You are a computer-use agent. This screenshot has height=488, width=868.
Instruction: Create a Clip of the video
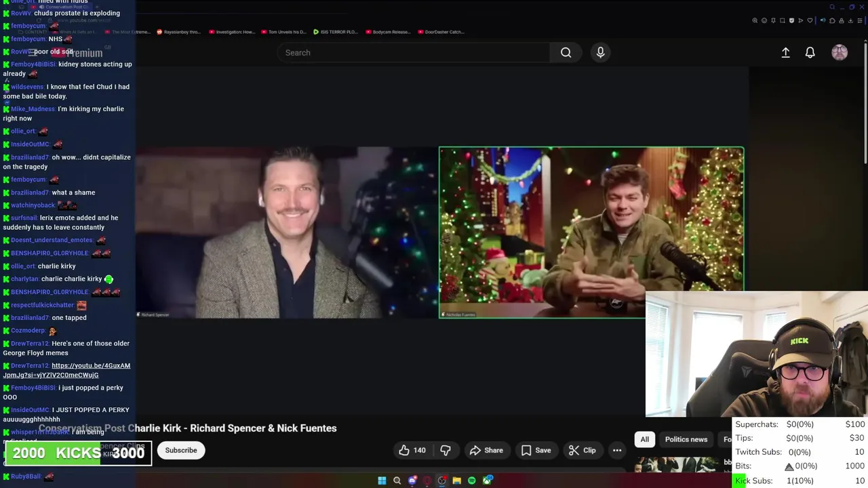(582, 450)
